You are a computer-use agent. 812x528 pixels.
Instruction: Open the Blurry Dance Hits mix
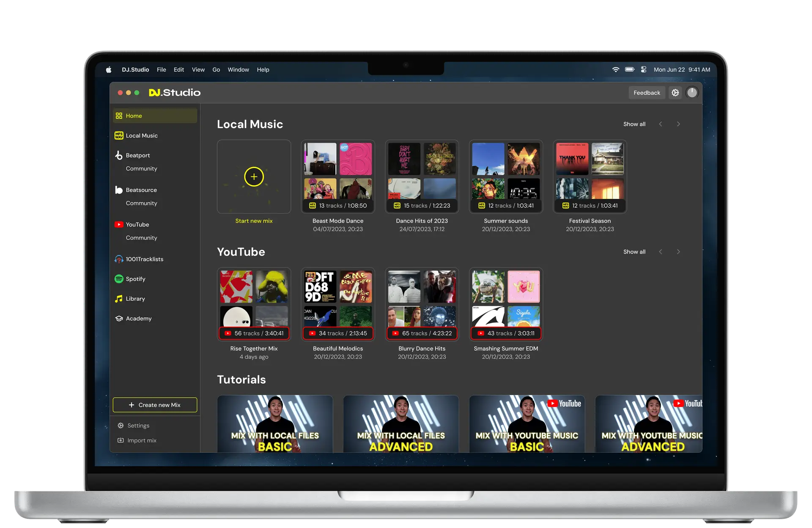tap(422, 304)
